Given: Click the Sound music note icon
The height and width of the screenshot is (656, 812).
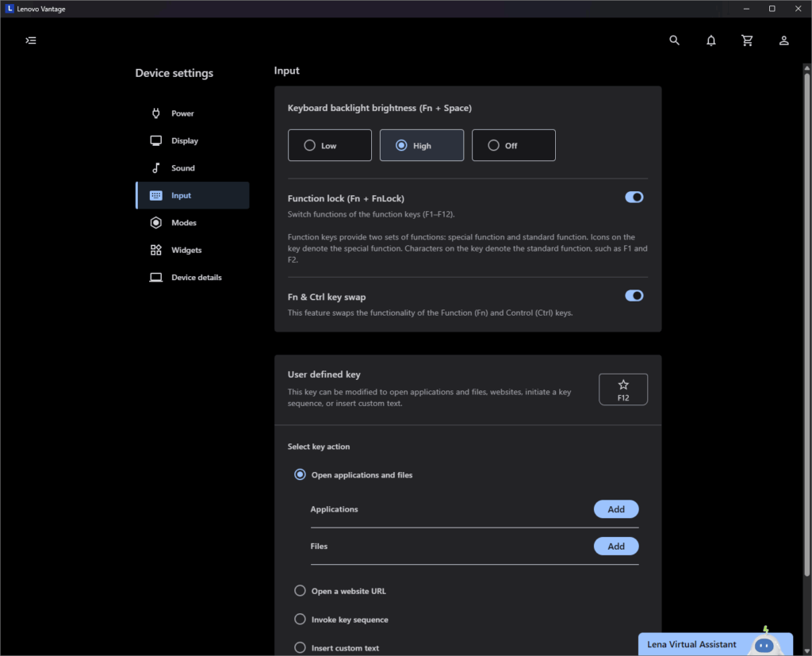Looking at the screenshot, I should click(156, 168).
